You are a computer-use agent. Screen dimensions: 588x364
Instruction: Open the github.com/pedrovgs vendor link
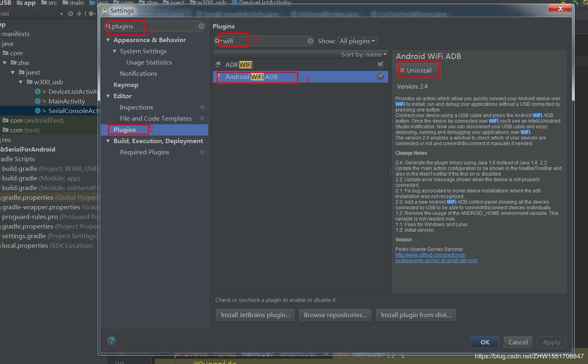tap(430, 255)
